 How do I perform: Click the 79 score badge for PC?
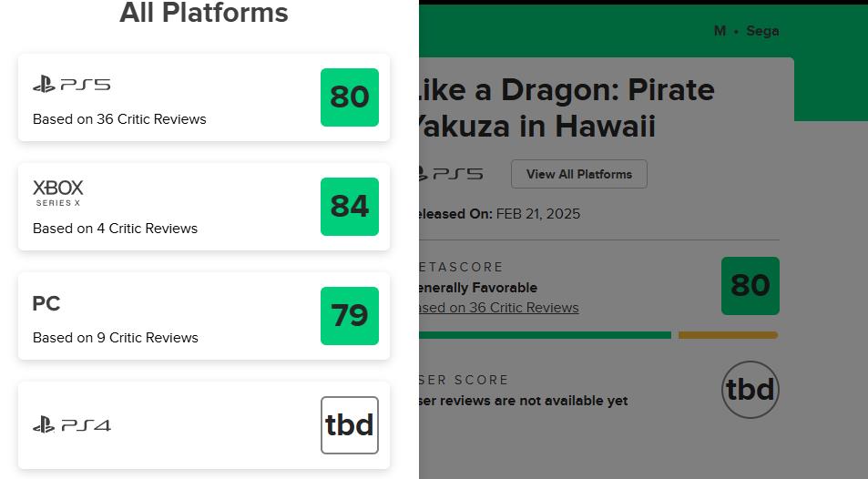[x=350, y=316]
